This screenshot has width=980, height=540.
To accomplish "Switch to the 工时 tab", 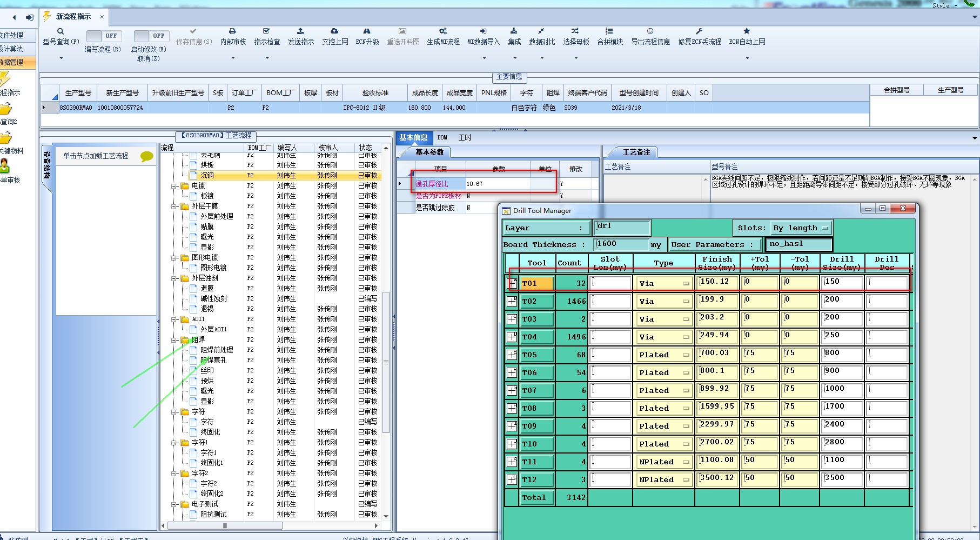I will 465,138.
